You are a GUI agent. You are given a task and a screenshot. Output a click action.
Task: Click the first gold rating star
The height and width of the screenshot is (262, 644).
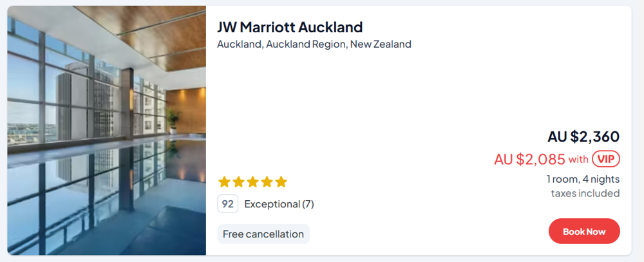[x=224, y=182]
